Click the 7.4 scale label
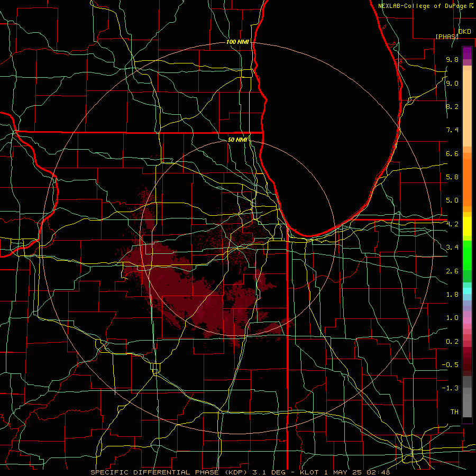The width and height of the screenshot is (476, 476). point(452,130)
